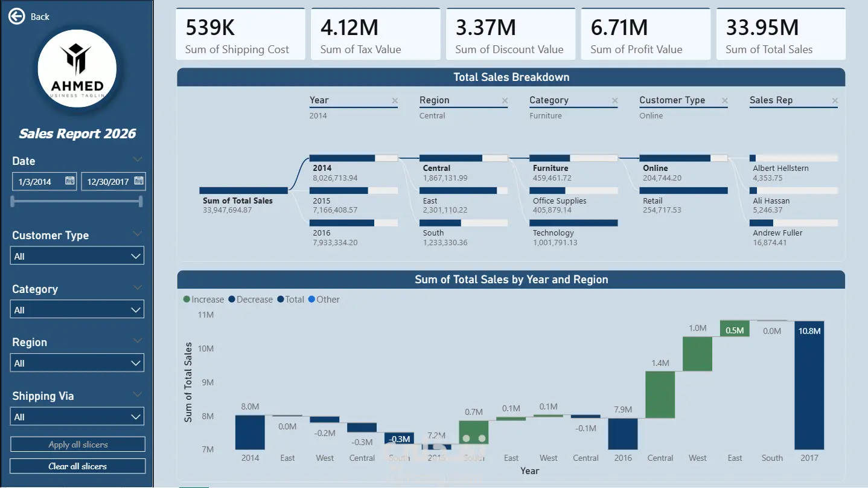Click the 2016 total bar labeled 7.9M
Screen dimensions: 868x488
pos(623,434)
